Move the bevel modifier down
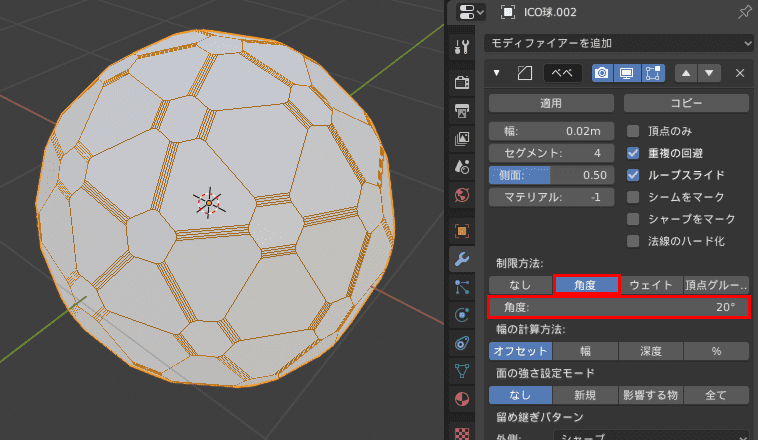 (x=709, y=73)
